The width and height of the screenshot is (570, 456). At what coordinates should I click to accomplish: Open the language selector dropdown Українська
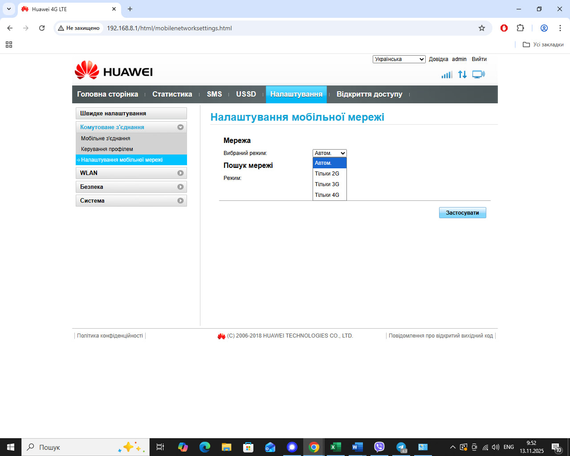(399, 59)
